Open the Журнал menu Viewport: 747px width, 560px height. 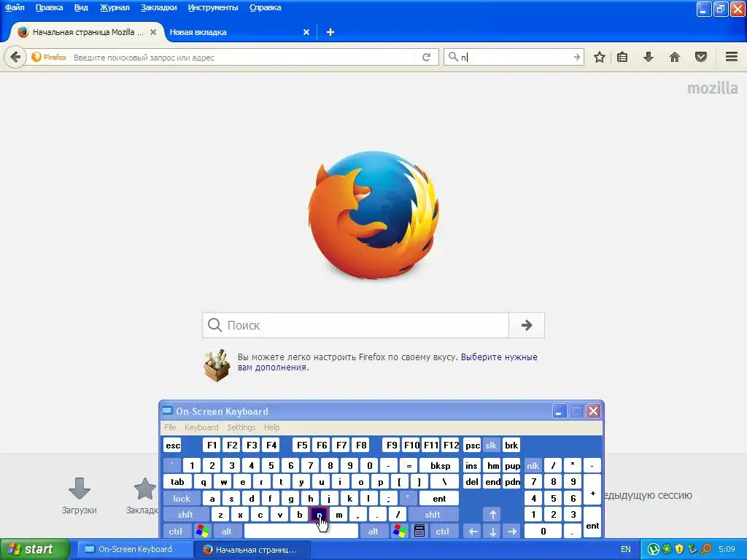[x=115, y=7]
